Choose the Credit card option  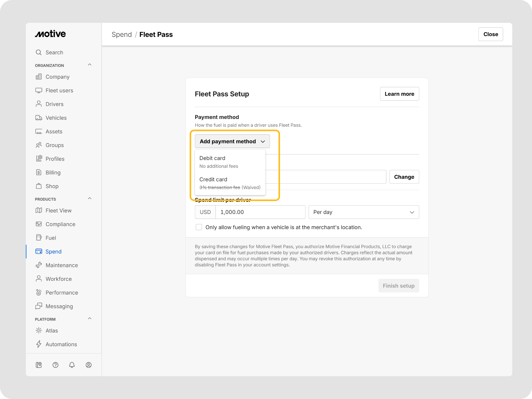click(230, 183)
